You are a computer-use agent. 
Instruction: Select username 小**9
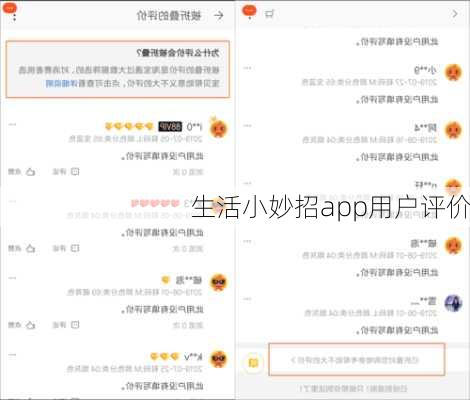pos(425,70)
